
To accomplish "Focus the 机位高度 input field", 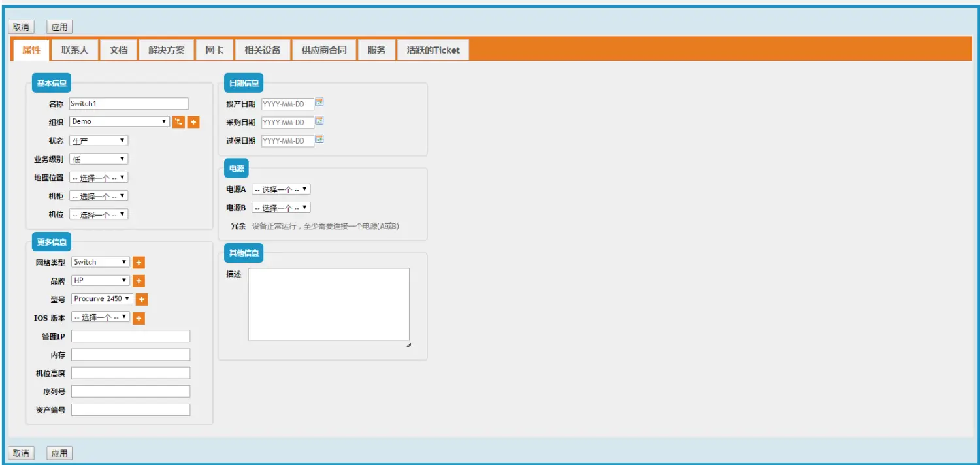I will [131, 373].
